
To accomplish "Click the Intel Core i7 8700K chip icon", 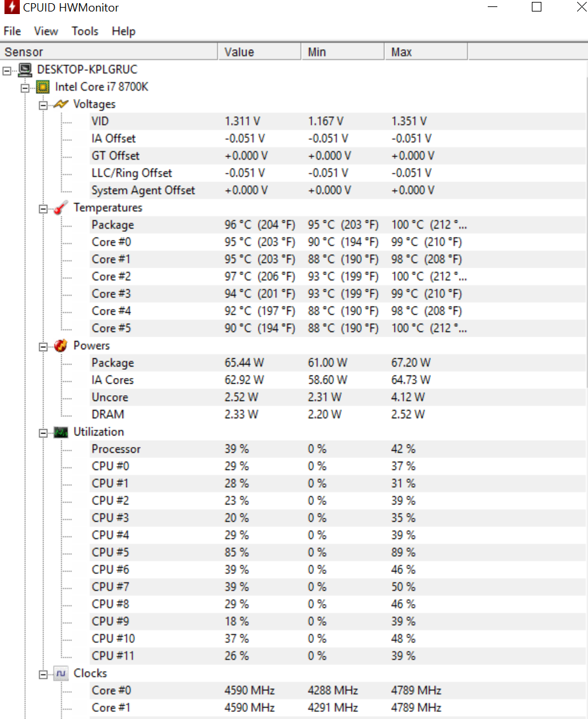I will (43, 87).
